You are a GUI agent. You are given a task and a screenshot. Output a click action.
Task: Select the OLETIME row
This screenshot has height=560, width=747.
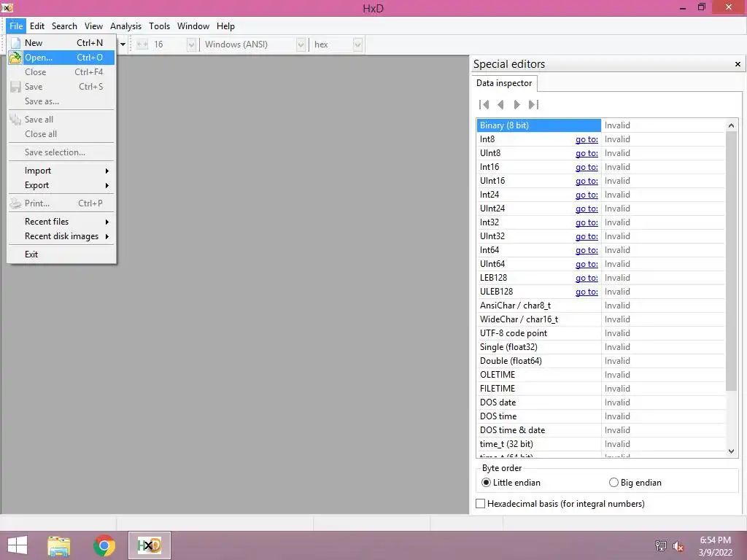point(600,375)
